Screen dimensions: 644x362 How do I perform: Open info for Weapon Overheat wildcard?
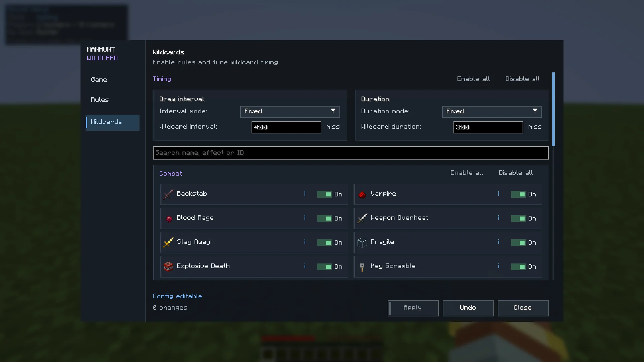[x=498, y=218]
